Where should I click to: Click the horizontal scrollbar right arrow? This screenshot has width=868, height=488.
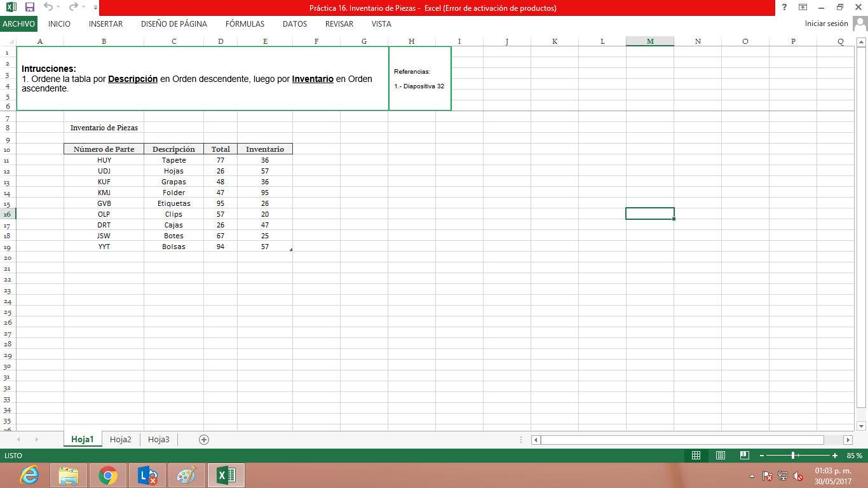(x=848, y=440)
